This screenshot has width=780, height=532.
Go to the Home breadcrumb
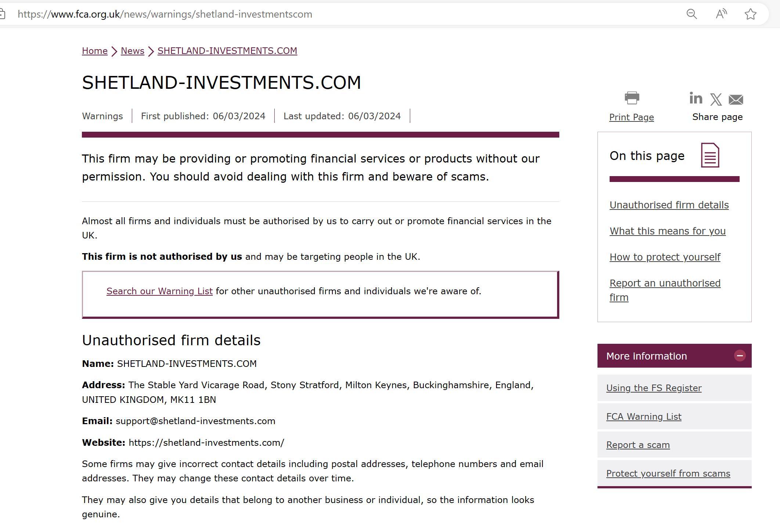(x=95, y=51)
